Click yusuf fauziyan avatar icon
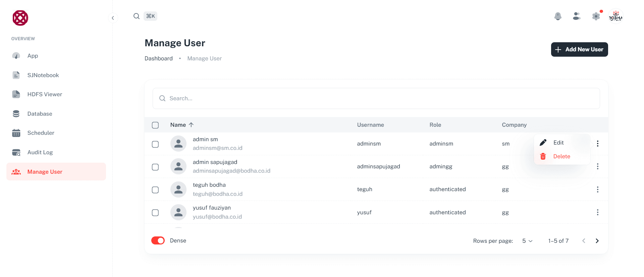The height and width of the screenshot is (277, 644). pyautogui.click(x=178, y=212)
